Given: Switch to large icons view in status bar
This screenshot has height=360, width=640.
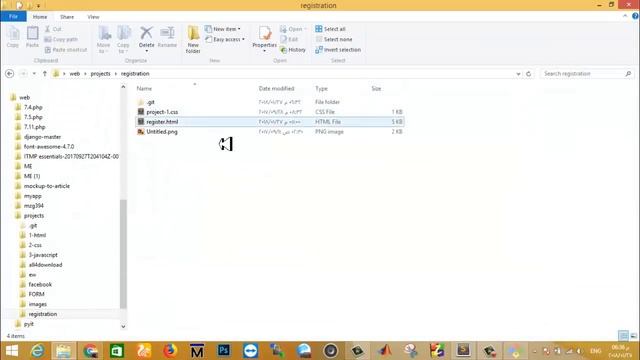Looking at the screenshot, I should click(633, 336).
